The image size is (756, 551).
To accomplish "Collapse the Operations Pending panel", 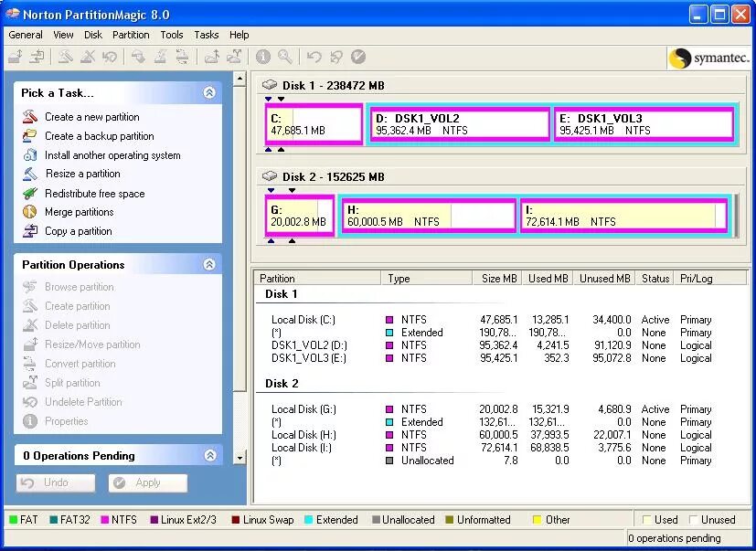I will point(210,455).
